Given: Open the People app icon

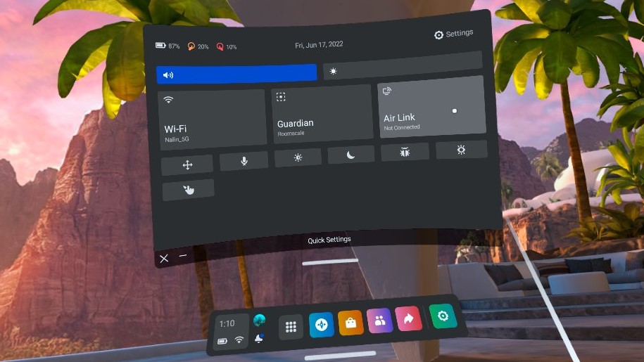Looking at the screenshot, I should (379, 321).
